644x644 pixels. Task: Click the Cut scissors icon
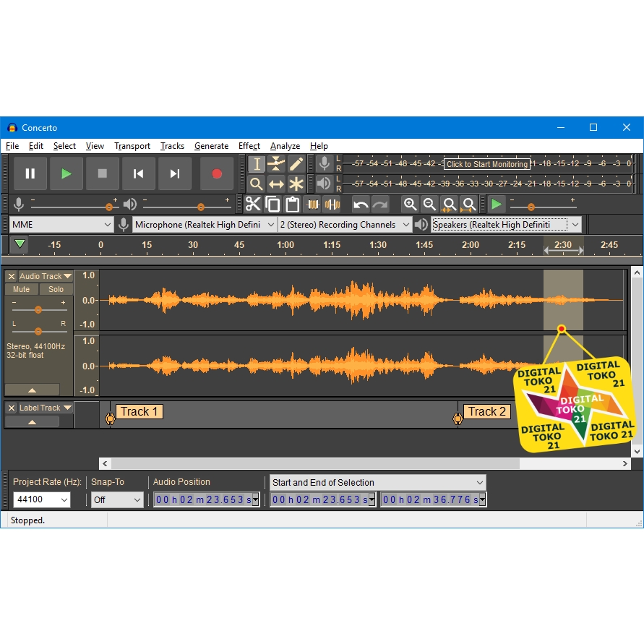click(x=253, y=205)
